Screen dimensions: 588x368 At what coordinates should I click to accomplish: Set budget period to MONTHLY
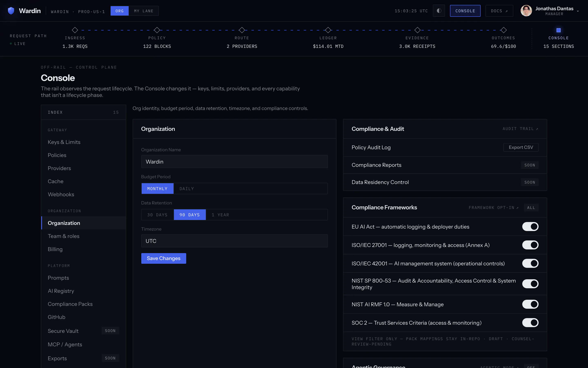157,189
